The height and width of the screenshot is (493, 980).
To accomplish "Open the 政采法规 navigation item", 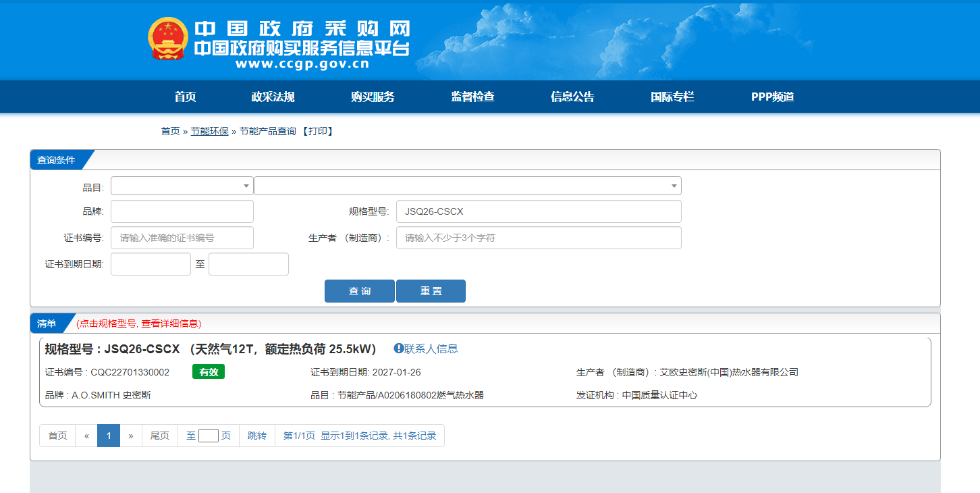I will [273, 97].
